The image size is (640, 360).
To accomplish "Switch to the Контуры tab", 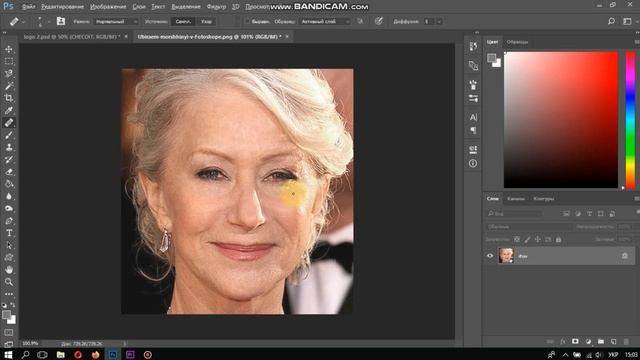I will coord(544,199).
